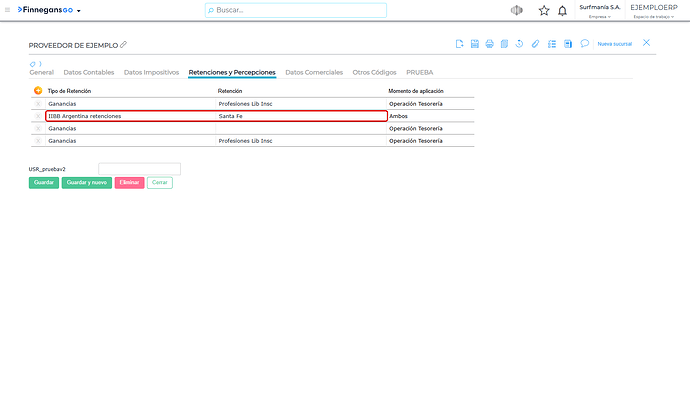
Task: Click the empty Retención cell in the third row
Action: pyautogui.click(x=301, y=128)
